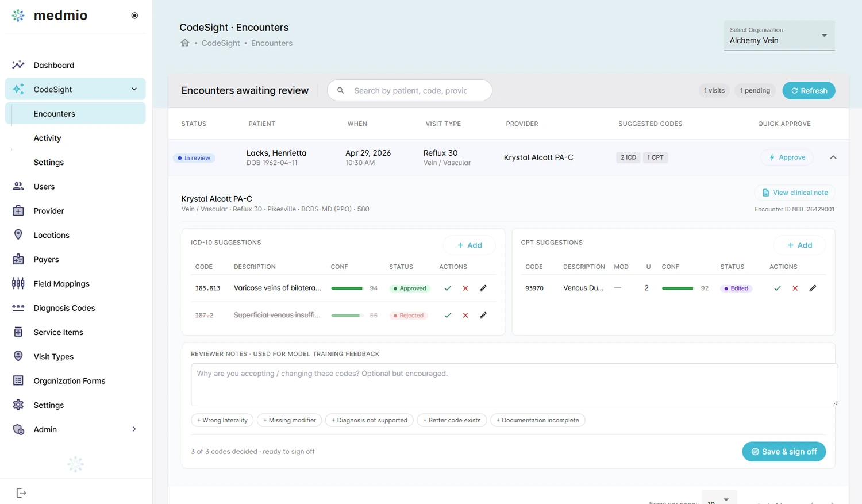
Task: Reject code I83.813 with the red X
Action: tap(465, 288)
